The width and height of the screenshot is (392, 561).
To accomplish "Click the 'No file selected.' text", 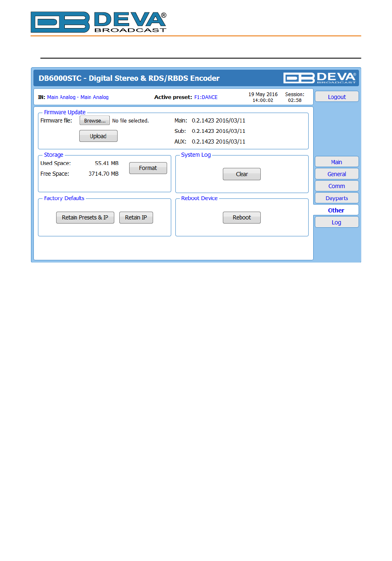I will click(130, 121).
